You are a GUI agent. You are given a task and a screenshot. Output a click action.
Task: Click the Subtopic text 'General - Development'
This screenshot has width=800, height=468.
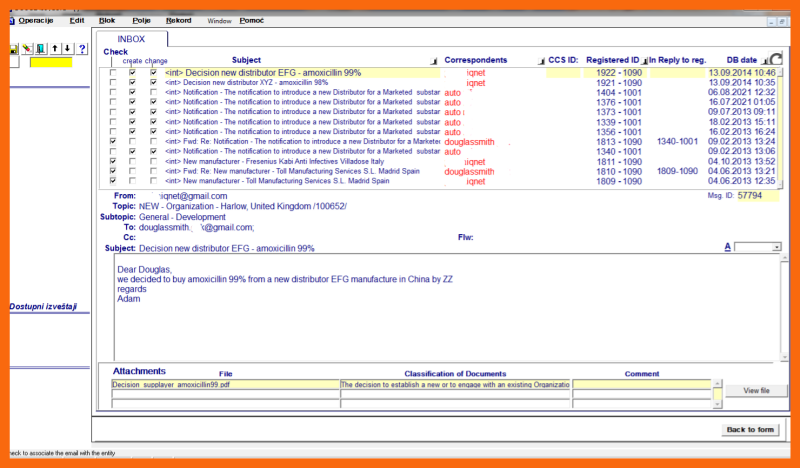pyautogui.click(x=182, y=217)
